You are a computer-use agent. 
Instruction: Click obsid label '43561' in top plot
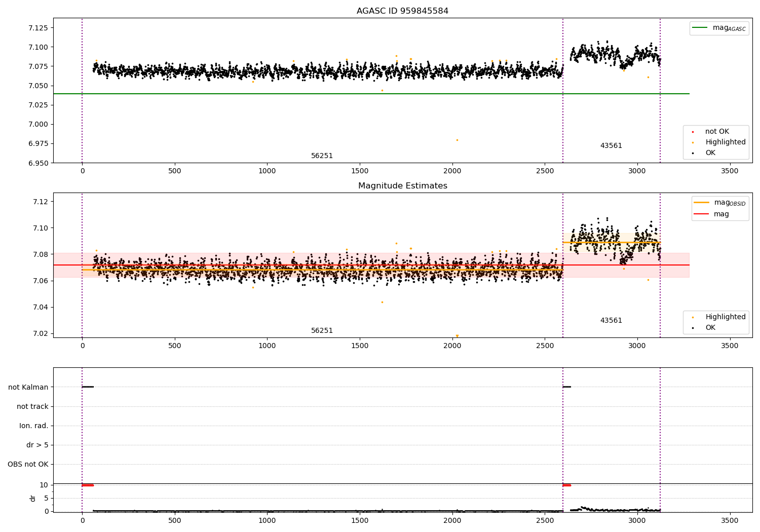tap(611, 146)
